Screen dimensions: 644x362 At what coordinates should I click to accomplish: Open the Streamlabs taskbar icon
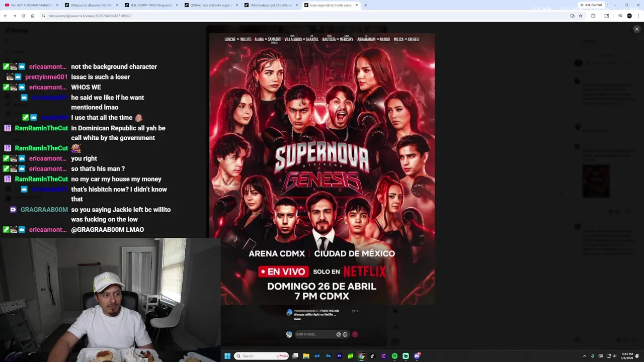[x=406, y=356]
